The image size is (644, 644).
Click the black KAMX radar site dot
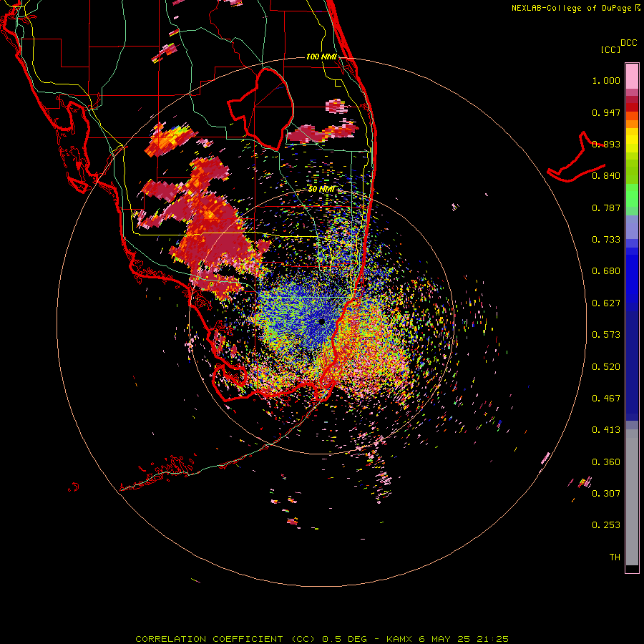pyautogui.click(x=322, y=321)
